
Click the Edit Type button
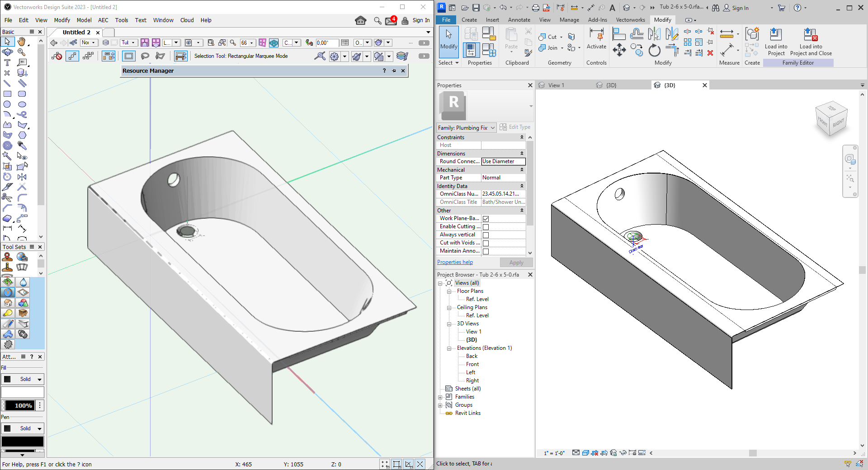pos(515,127)
